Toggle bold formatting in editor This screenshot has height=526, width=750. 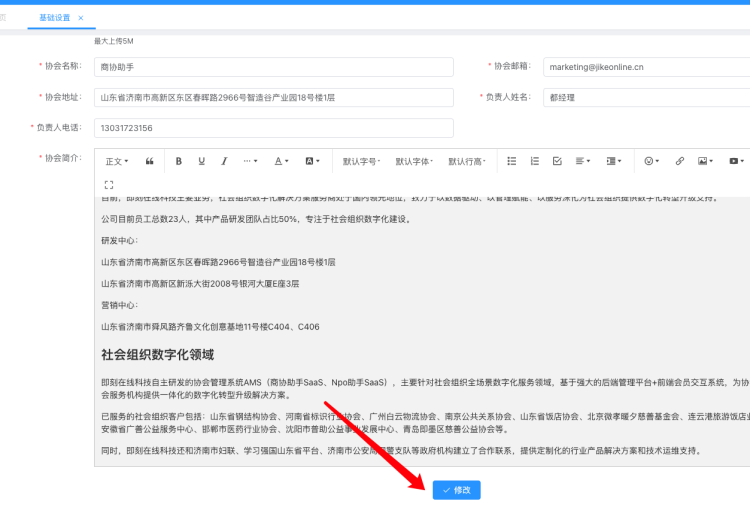click(x=179, y=161)
